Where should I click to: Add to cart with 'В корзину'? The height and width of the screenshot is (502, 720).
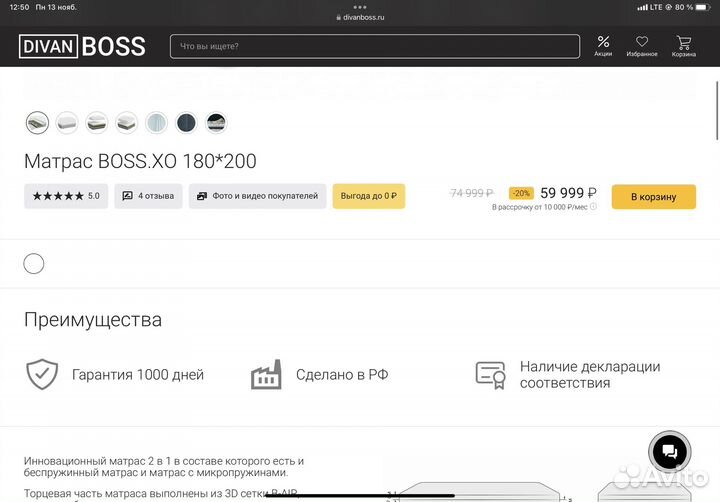pos(653,197)
